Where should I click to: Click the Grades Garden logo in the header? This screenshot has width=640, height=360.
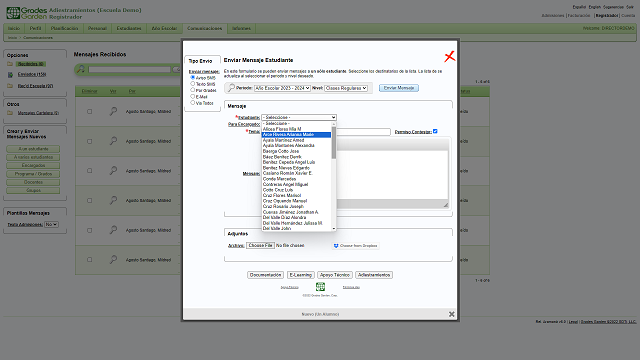pyautogui.click(x=27, y=13)
